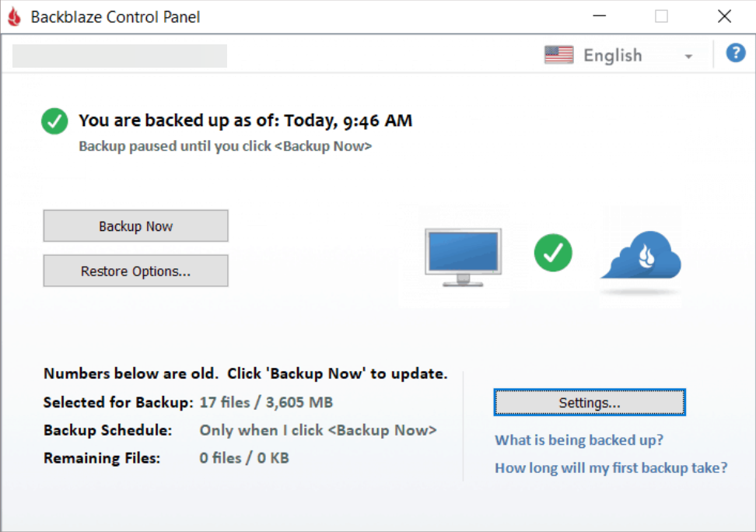Click the 'Remaining Files:' label

(x=102, y=458)
